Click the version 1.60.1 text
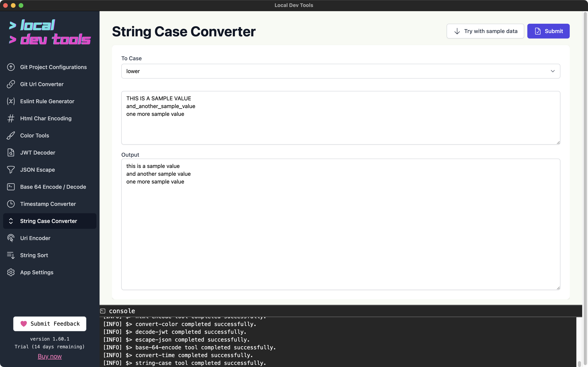This screenshot has width=588, height=367. click(50, 339)
